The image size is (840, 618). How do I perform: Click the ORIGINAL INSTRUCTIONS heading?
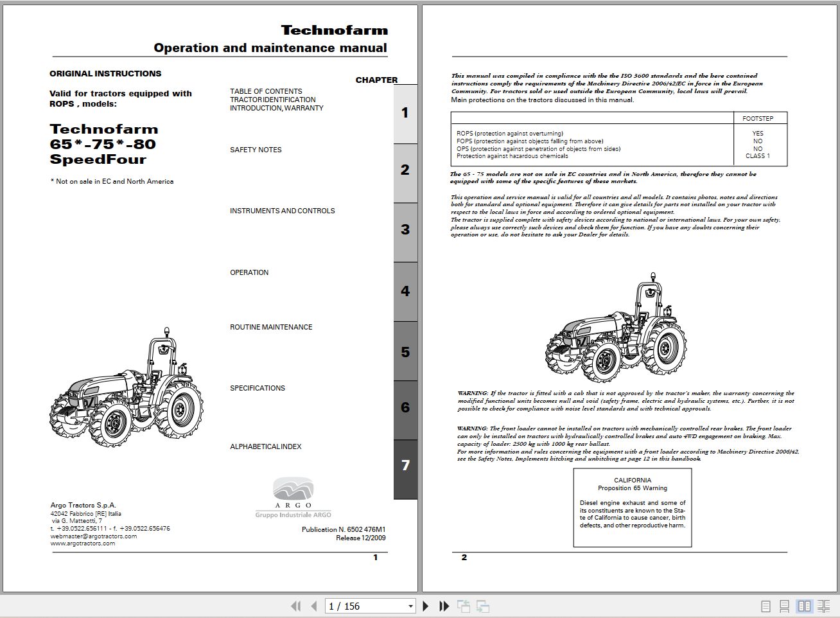pos(105,74)
